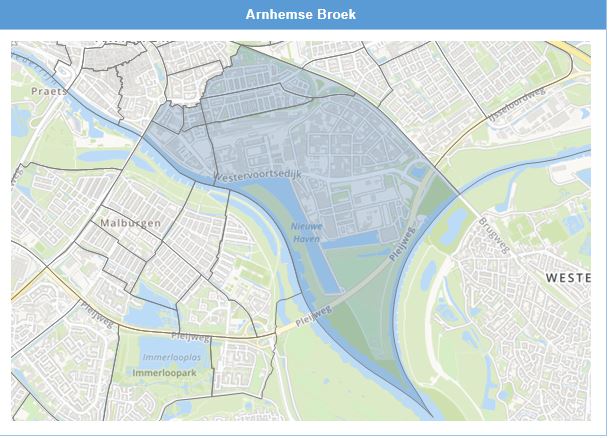Click the Pleijweg label directly below Nieuwe Haven
Image resolution: width=615 pixels, height=438 pixels.
point(311,319)
